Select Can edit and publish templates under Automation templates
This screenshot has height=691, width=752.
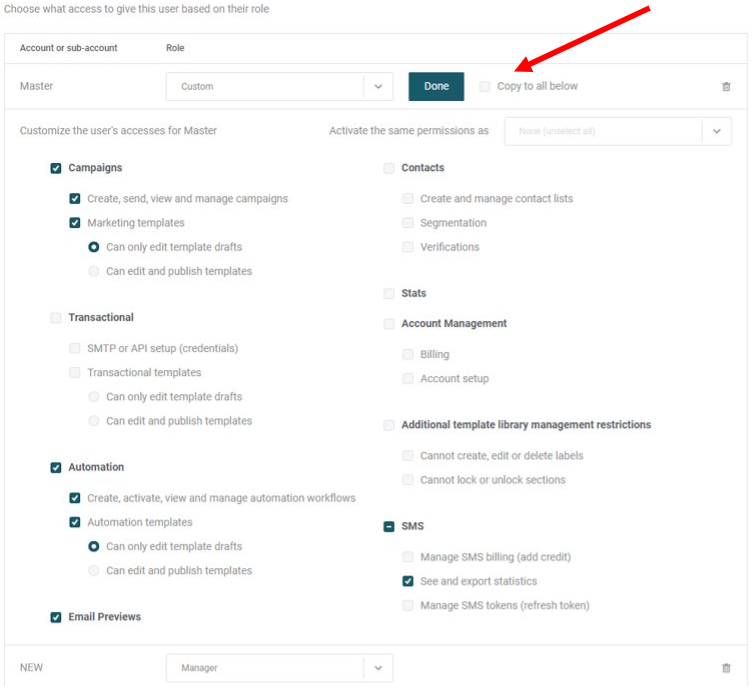tap(94, 570)
